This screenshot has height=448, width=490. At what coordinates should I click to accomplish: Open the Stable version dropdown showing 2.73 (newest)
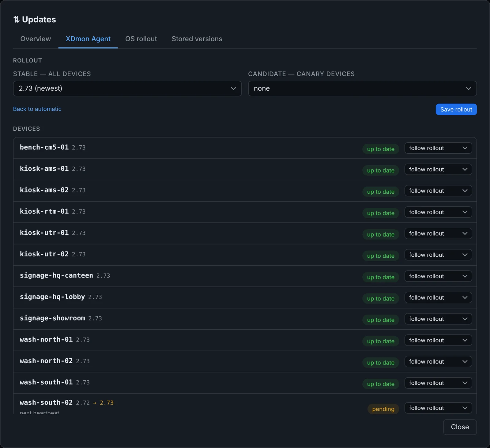pyautogui.click(x=127, y=88)
